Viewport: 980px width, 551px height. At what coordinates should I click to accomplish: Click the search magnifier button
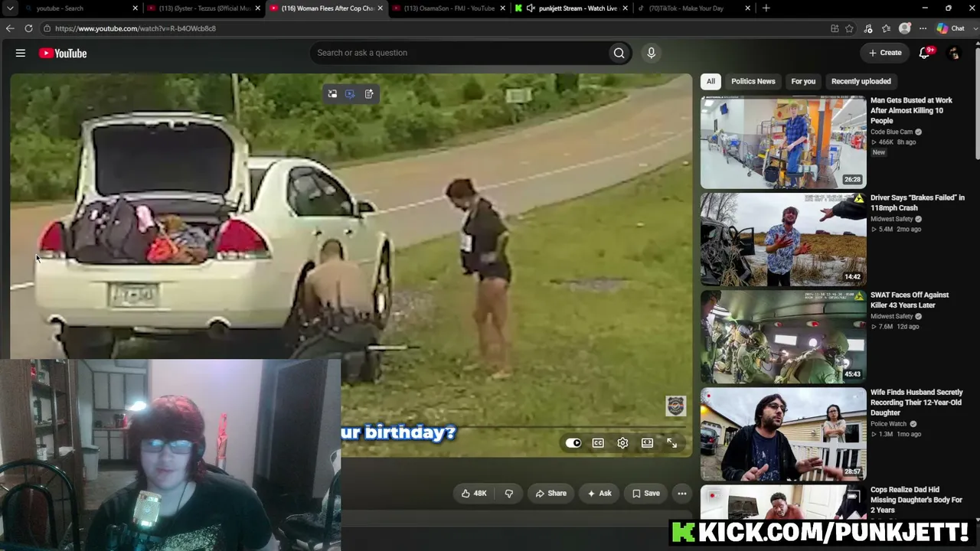click(x=619, y=53)
